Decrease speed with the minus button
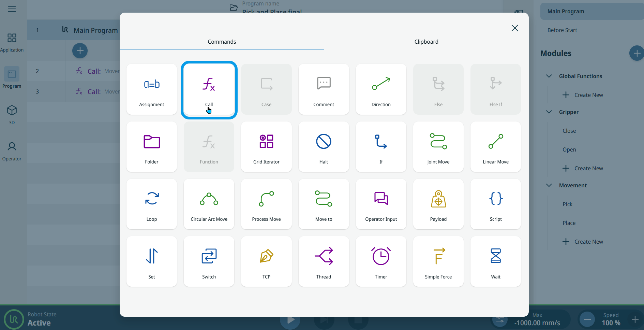The height and width of the screenshot is (330, 644). 587,319
